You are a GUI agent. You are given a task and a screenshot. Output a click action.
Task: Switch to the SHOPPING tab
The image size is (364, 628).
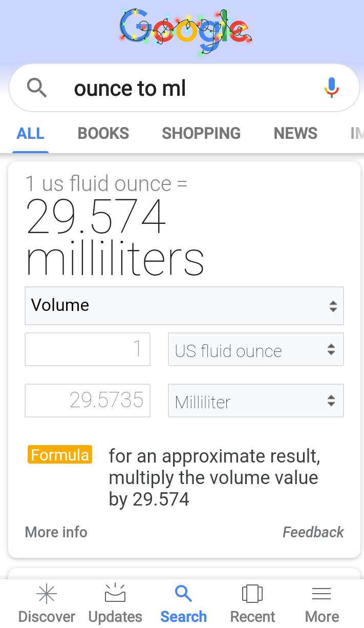pyautogui.click(x=201, y=134)
